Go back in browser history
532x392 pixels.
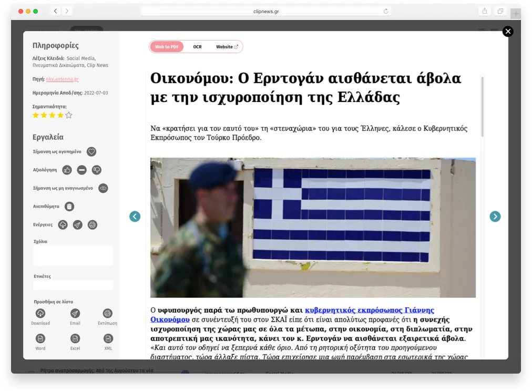56,11
